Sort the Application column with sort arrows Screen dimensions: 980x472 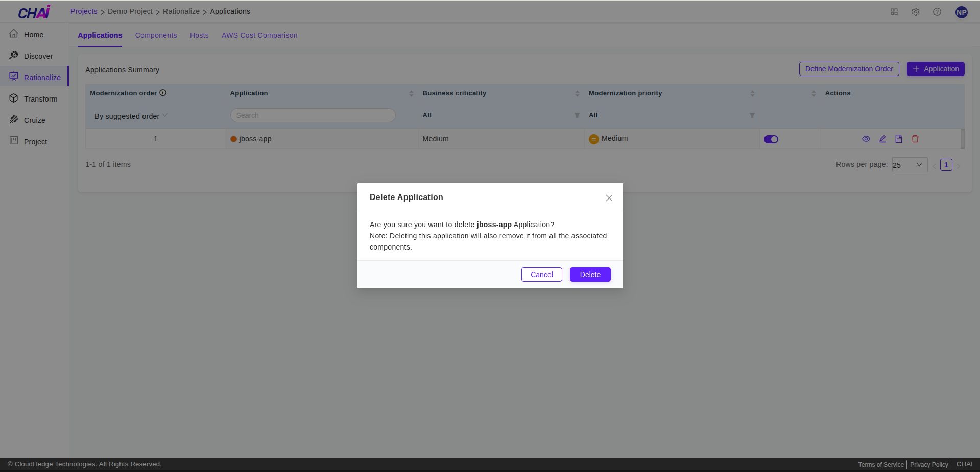(x=412, y=93)
